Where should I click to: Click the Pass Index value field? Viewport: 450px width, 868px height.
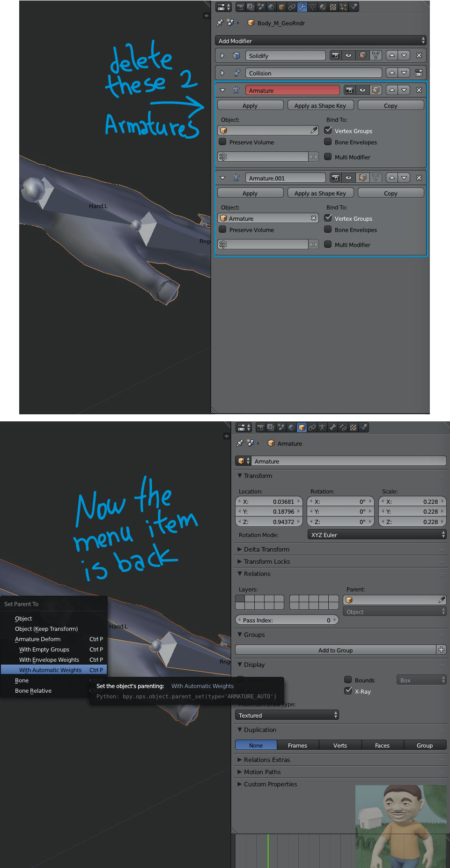point(287,620)
